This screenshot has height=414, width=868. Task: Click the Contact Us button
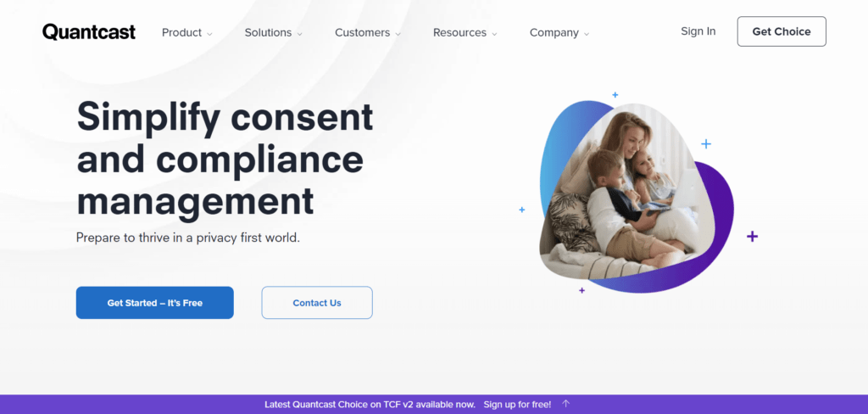pos(317,303)
